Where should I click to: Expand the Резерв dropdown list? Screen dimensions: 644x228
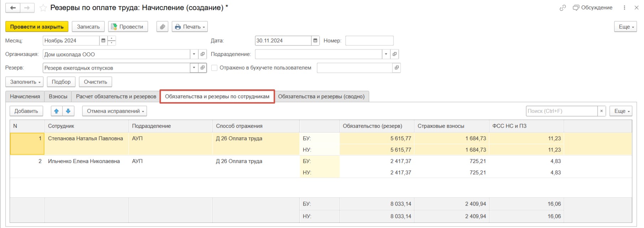(194, 68)
